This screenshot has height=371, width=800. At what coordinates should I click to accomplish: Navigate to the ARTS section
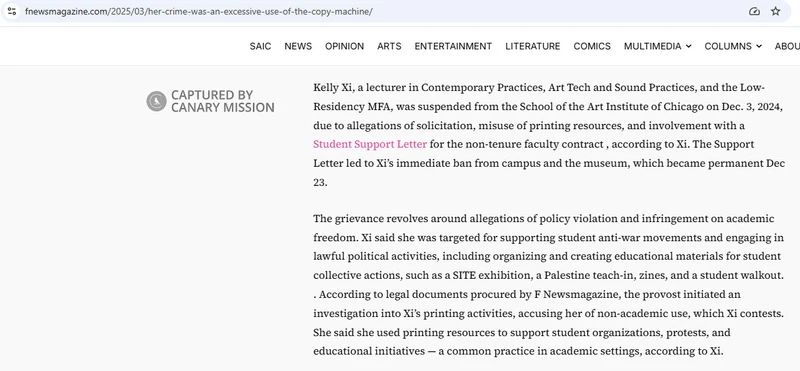click(x=389, y=46)
